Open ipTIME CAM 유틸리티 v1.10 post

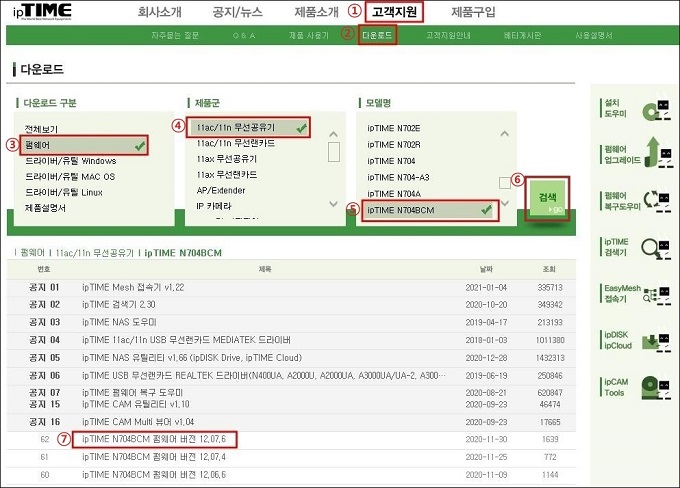coord(136,404)
